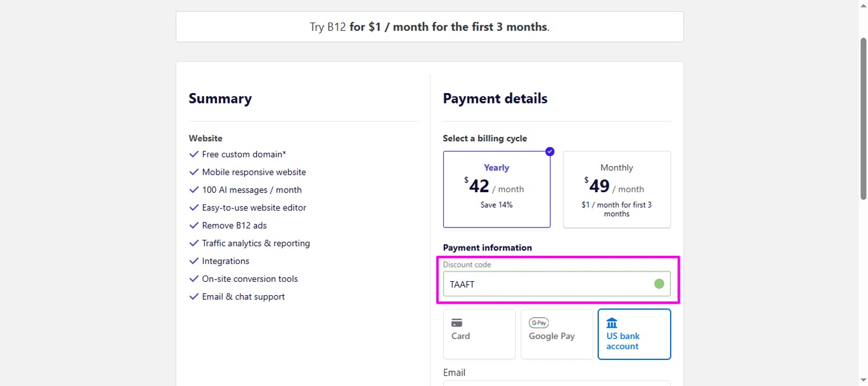Click the green status dot in discount field
The width and height of the screenshot is (868, 386).
click(x=659, y=284)
